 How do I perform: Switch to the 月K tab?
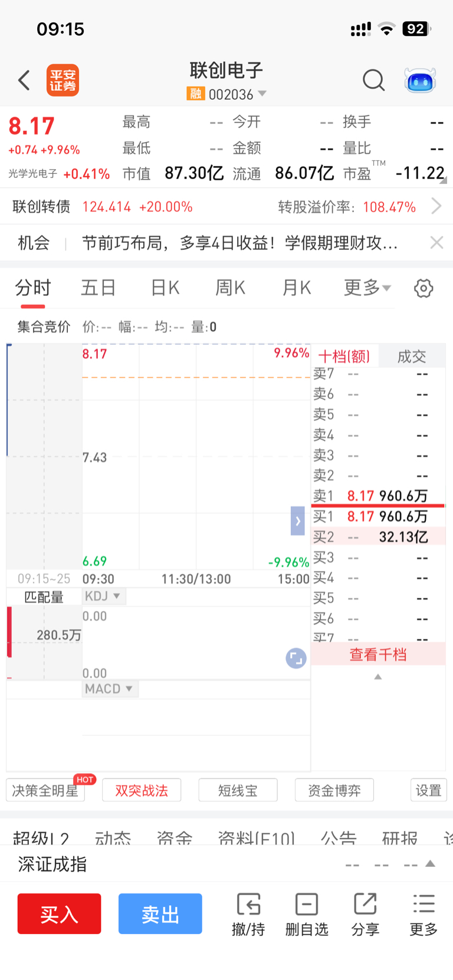coord(296,288)
